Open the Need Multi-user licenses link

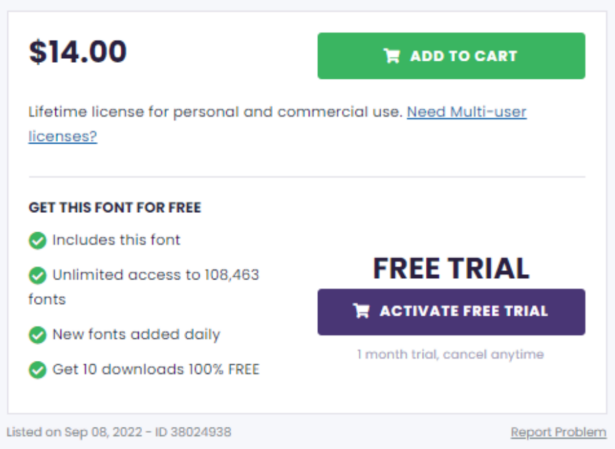tap(466, 112)
